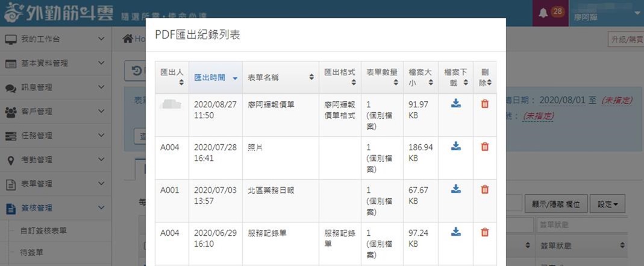Sort by 匯出人 column header
Image resolution: width=644 pixels, height=266 pixels.
point(171,77)
